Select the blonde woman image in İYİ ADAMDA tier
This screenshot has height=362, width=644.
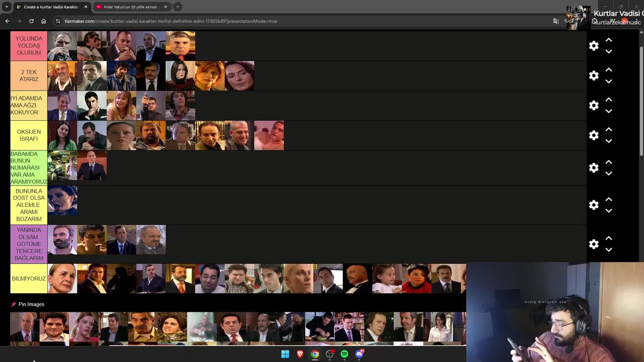[x=121, y=106]
